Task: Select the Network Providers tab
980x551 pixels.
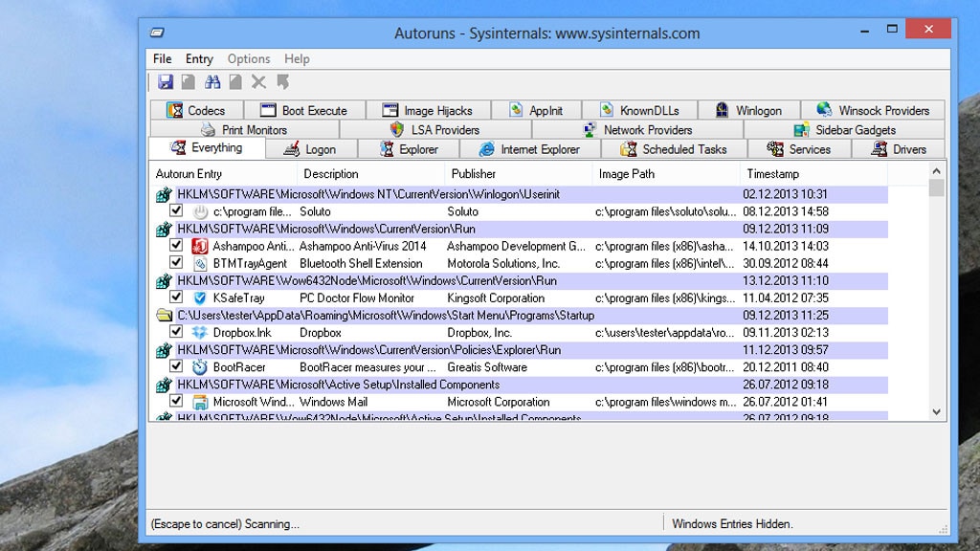Action: click(637, 130)
